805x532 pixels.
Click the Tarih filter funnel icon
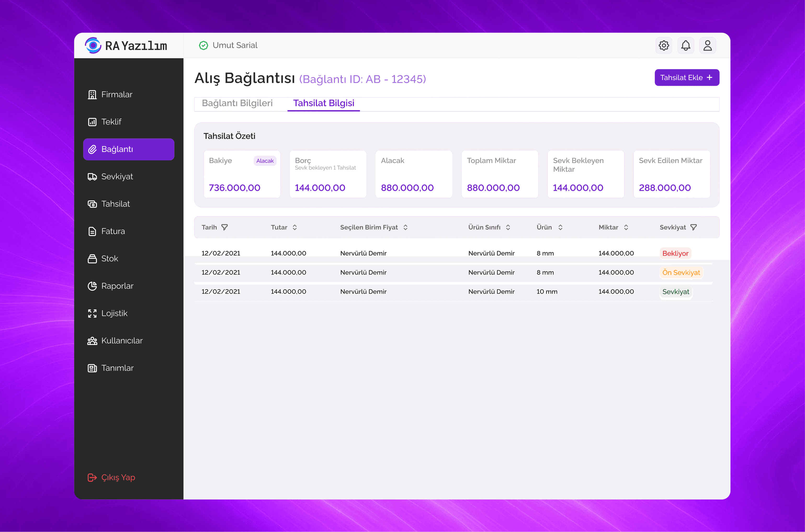[225, 227]
